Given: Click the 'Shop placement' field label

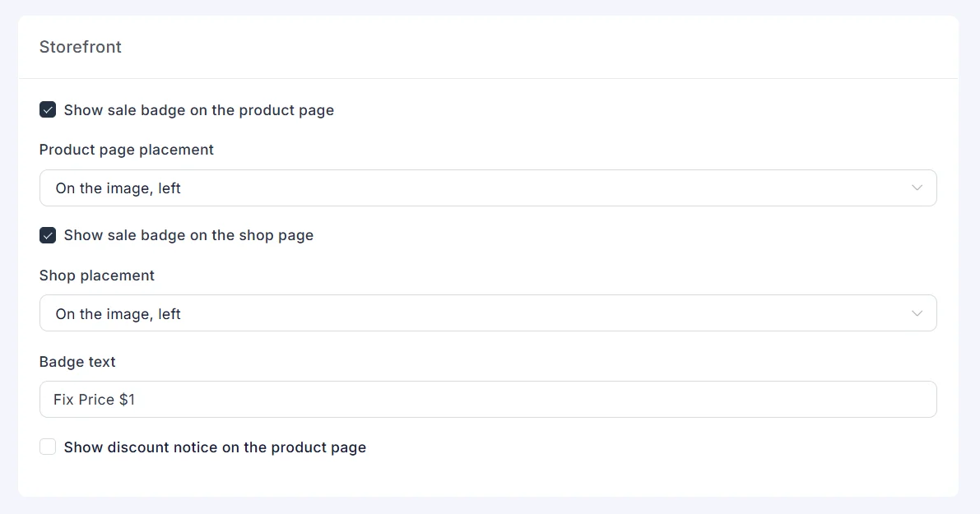Looking at the screenshot, I should click(x=97, y=276).
